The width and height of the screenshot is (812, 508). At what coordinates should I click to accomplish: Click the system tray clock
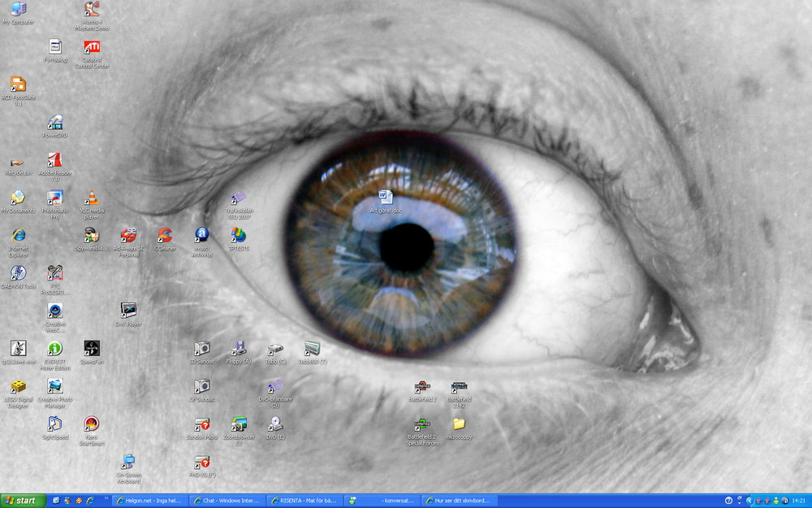point(798,501)
